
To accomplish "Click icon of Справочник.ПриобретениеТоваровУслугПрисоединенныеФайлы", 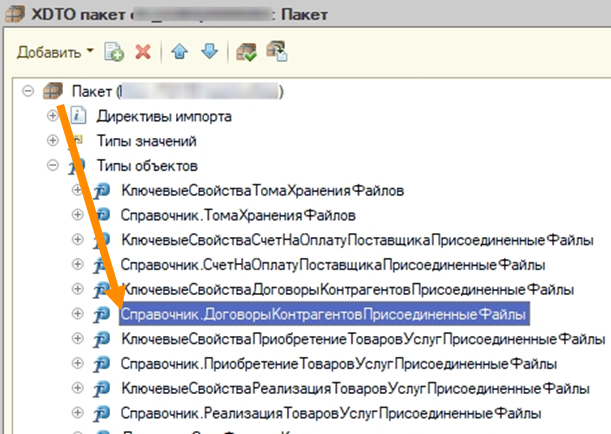I will pos(102,364).
